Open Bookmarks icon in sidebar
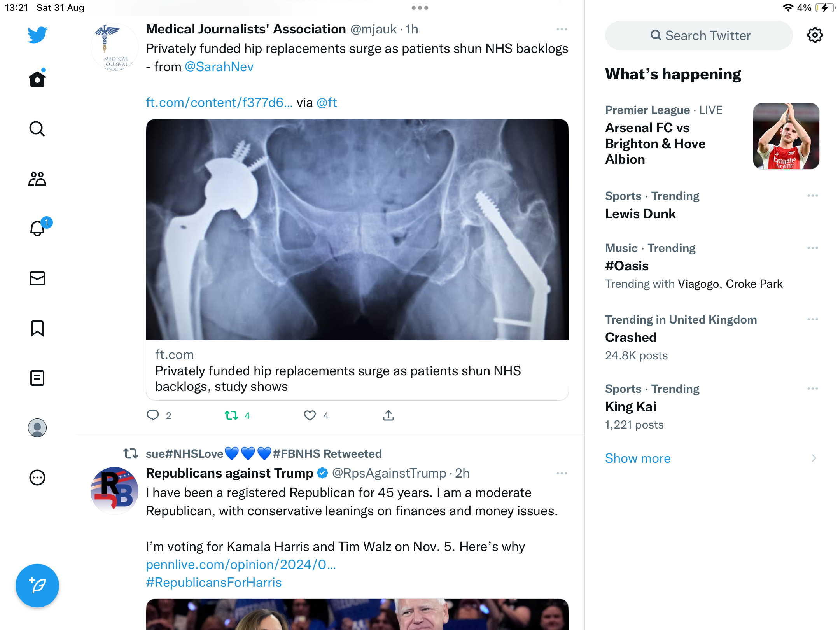 [x=37, y=328]
